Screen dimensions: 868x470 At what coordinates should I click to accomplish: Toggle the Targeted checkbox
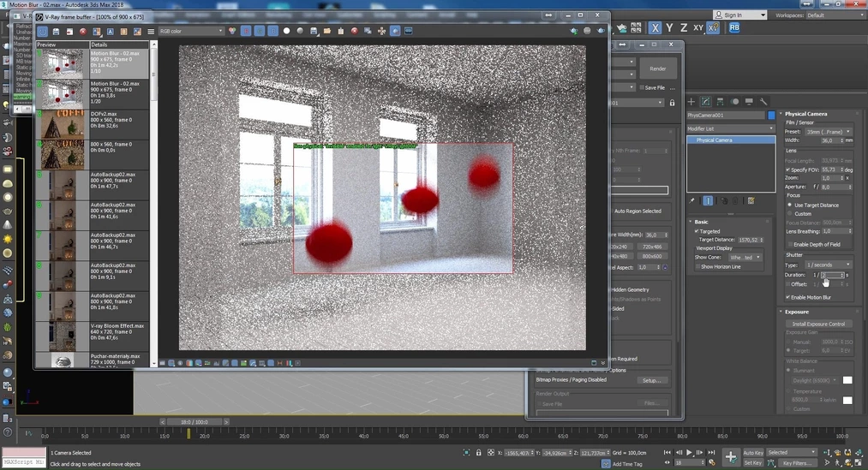click(697, 231)
